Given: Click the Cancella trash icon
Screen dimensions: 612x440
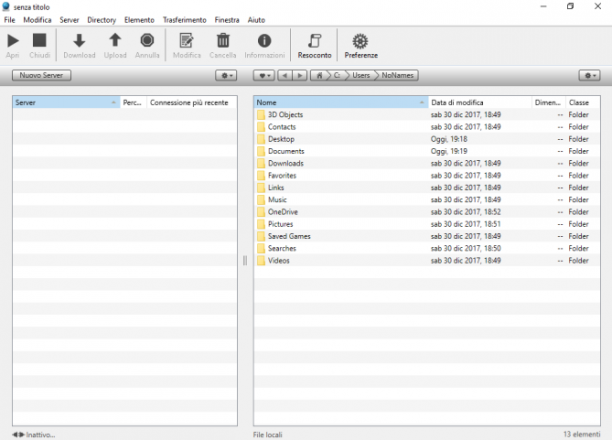Looking at the screenshot, I should pos(223,40).
